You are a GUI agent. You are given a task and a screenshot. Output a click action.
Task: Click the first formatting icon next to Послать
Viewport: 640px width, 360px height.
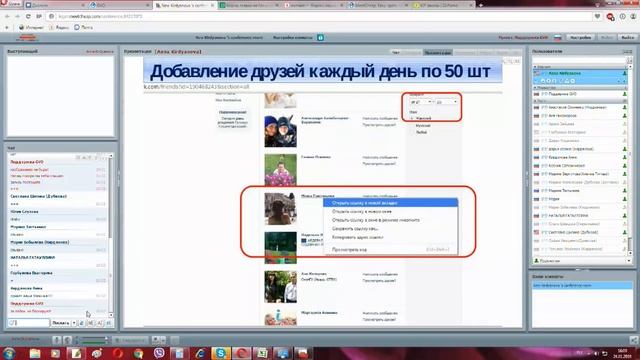pyautogui.click(x=81, y=323)
